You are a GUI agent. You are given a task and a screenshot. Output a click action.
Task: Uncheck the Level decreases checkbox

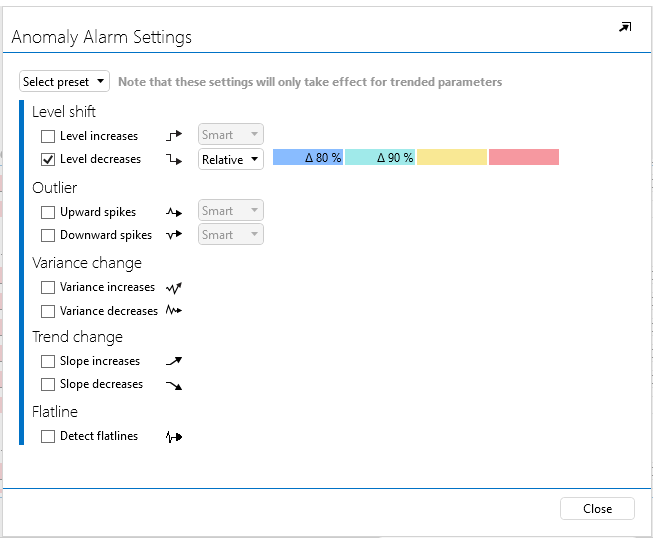point(48,159)
